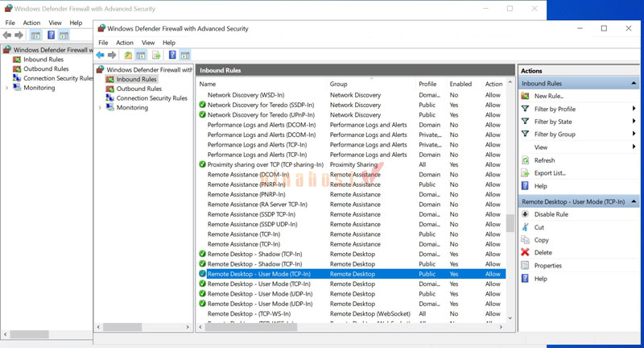Open File menu in background window
Screen dimensions: 644x348
pyautogui.click(x=10, y=23)
